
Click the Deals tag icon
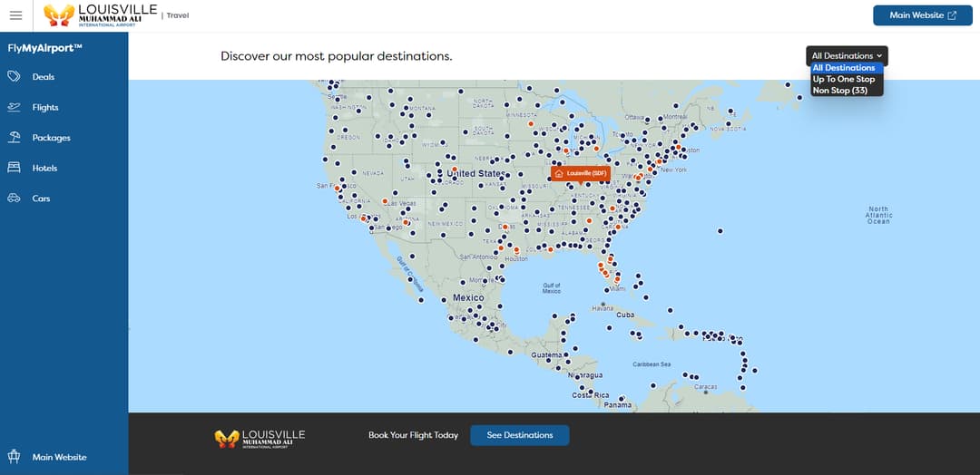(x=14, y=76)
